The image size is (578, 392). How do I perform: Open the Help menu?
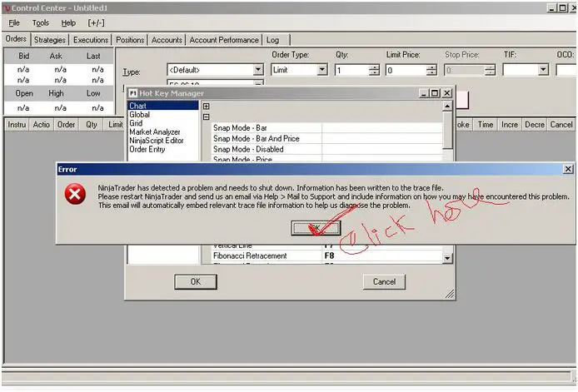68,22
